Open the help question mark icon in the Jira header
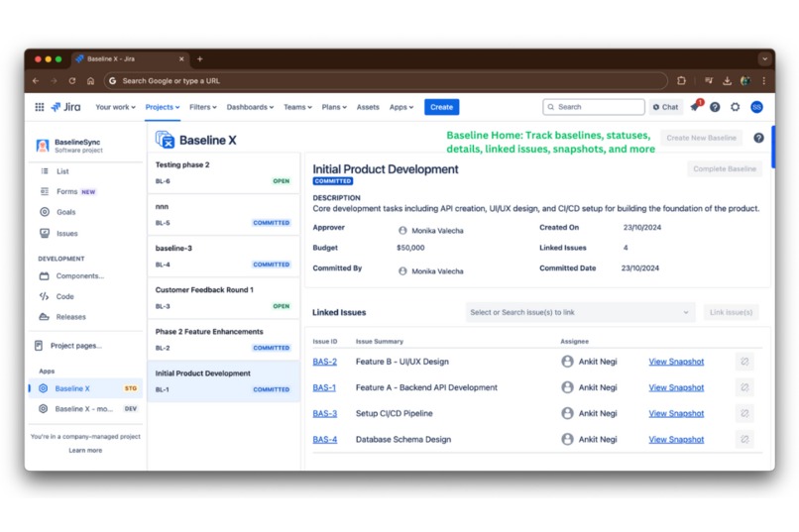Image resolution: width=799 pixels, height=532 pixels. pyautogui.click(x=715, y=107)
